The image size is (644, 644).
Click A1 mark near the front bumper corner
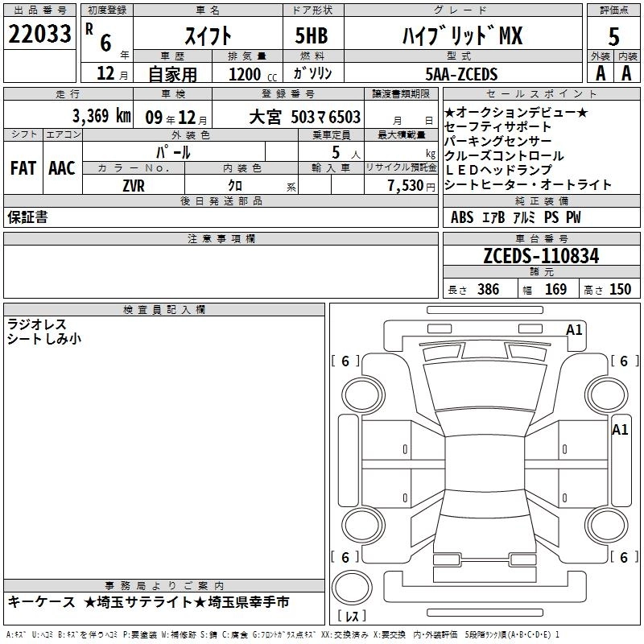[x=574, y=330]
